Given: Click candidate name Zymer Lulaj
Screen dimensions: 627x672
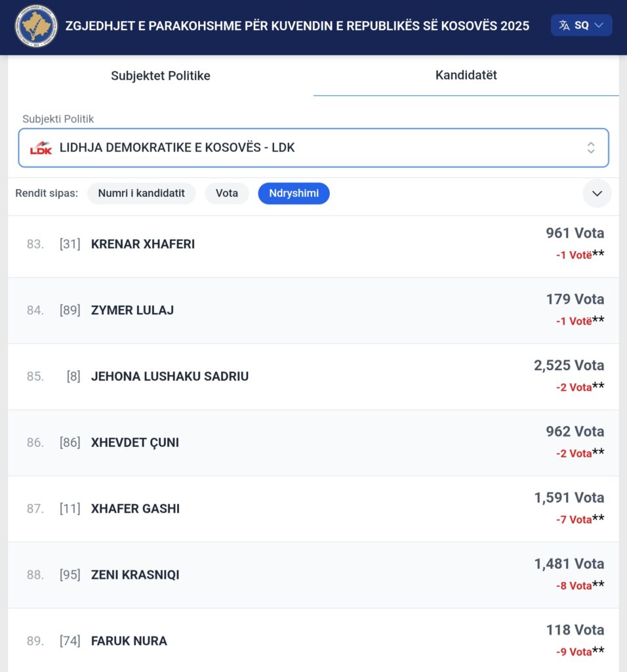Looking at the screenshot, I should [132, 310].
